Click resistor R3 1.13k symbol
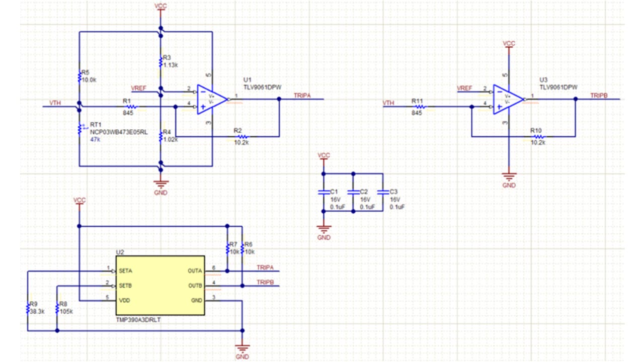This screenshot has height=362, width=644. click(x=160, y=62)
